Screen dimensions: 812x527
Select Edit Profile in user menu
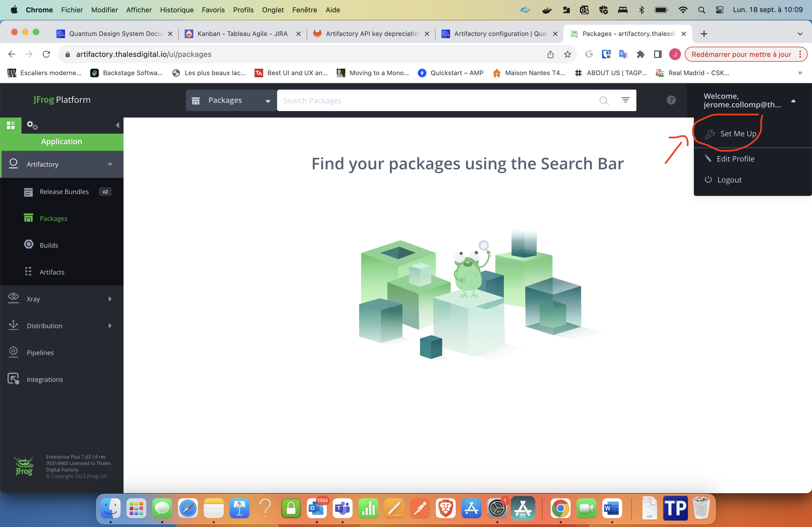tap(735, 159)
